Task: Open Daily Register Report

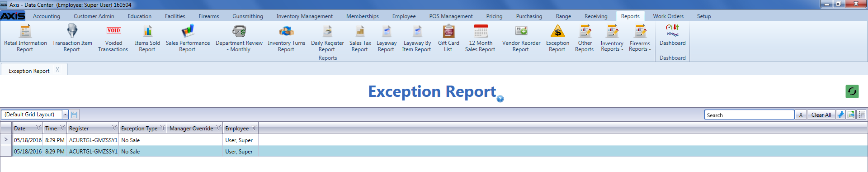Action: pos(327,38)
